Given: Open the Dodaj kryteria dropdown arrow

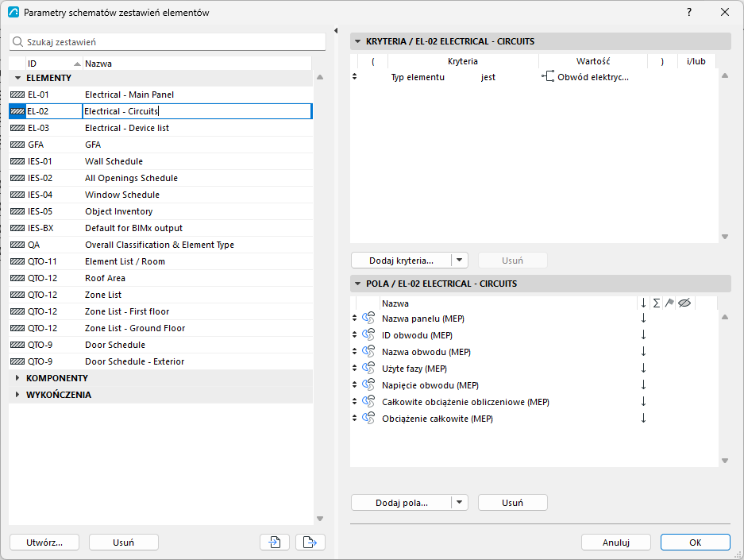Looking at the screenshot, I should [x=459, y=260].
